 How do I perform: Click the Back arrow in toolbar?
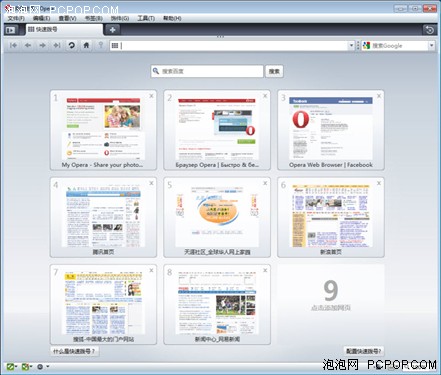[x=28, y=45]
